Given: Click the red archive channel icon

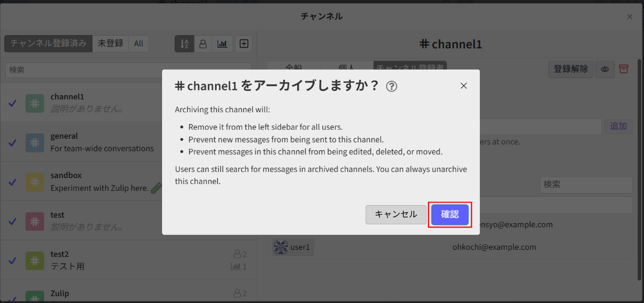Looking at the screenshot, I should (x=624, y=69).
